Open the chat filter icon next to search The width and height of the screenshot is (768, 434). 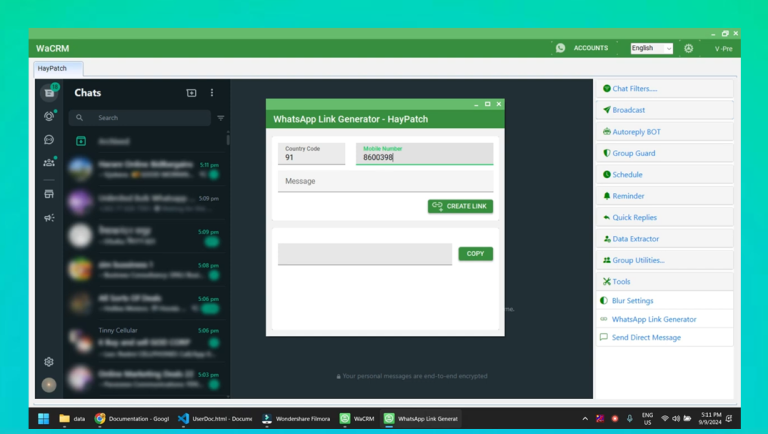221,118
